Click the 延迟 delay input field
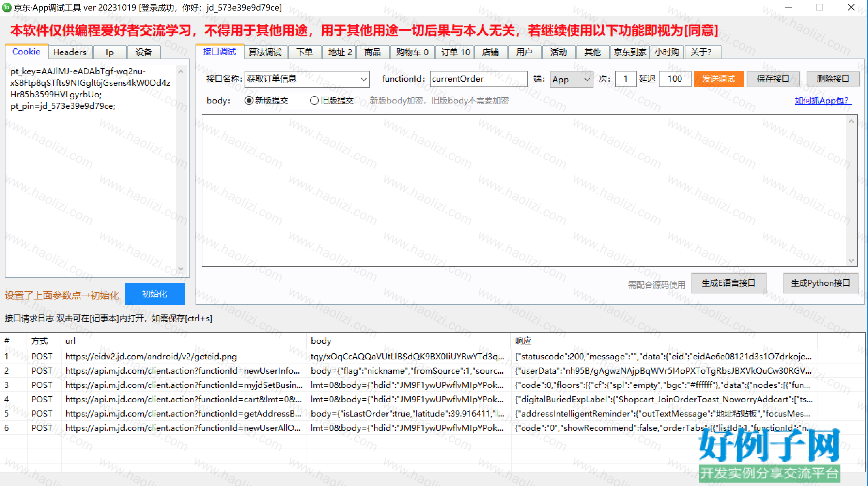 [x=675, y=79]
